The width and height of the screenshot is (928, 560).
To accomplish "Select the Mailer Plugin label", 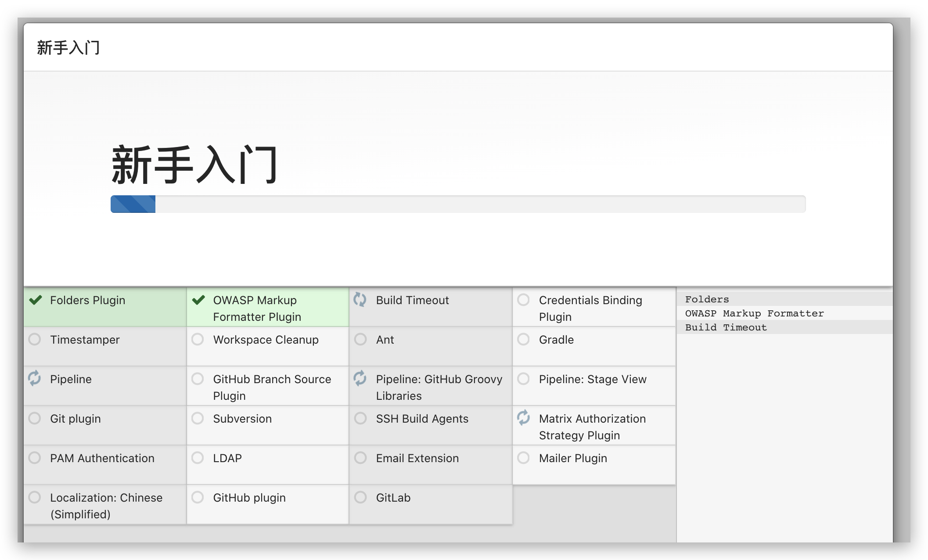I will point(573,459).
